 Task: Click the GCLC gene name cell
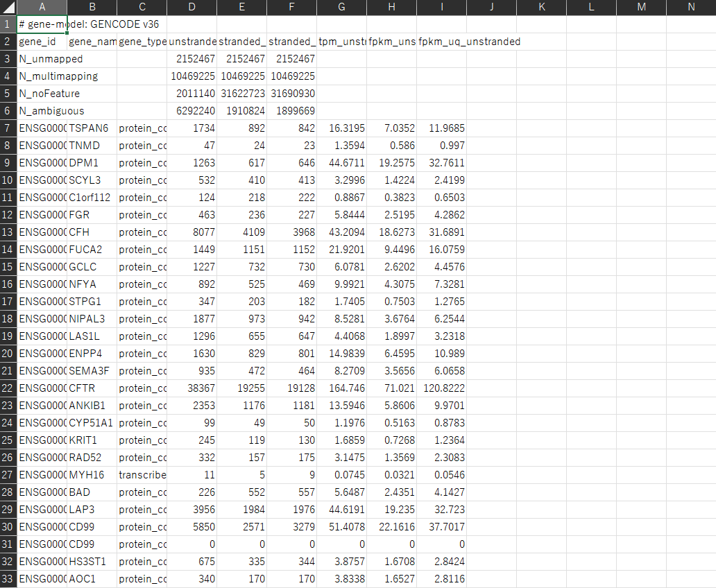click(x=92, y=267)
